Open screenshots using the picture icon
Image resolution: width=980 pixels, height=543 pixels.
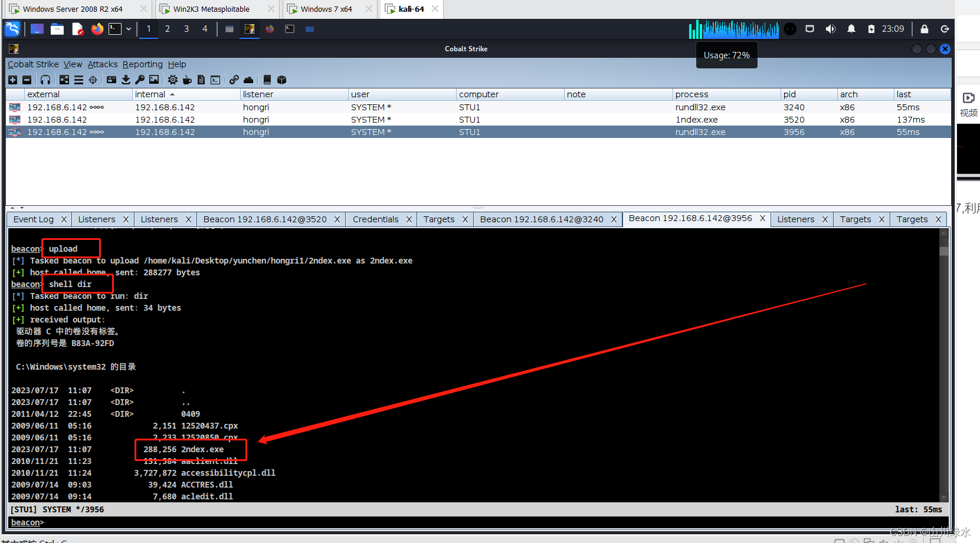(x=154, y=80)
